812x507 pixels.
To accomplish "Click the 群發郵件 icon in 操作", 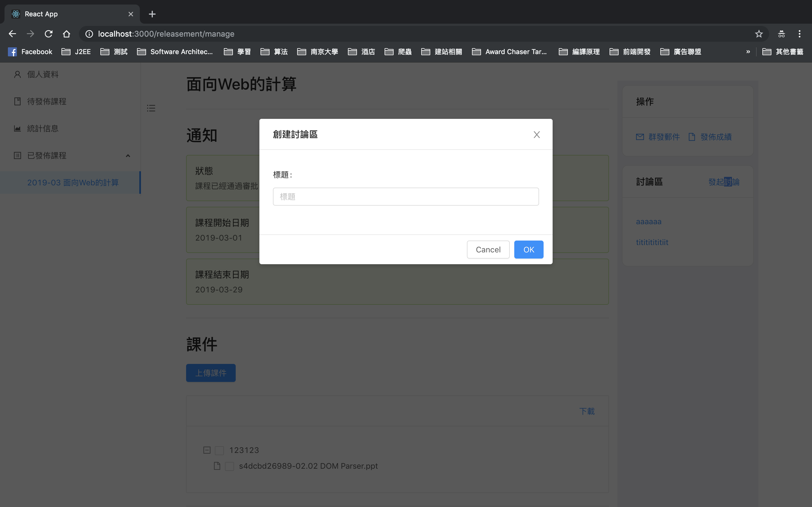I will tap(639, 137).
